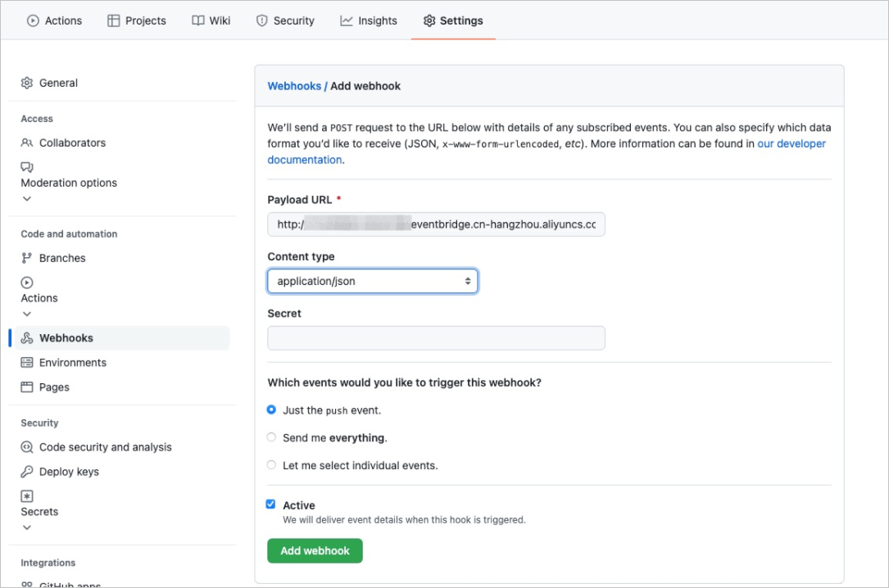This screenshot has width=889, height=588.
Task: Click the Pages icon in sidebar
Action: [27, 387]
